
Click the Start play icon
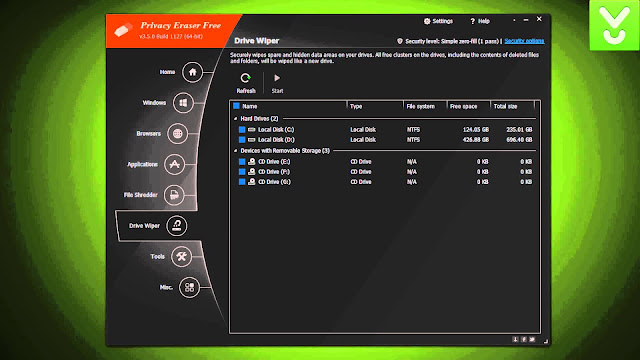[277, 78]
